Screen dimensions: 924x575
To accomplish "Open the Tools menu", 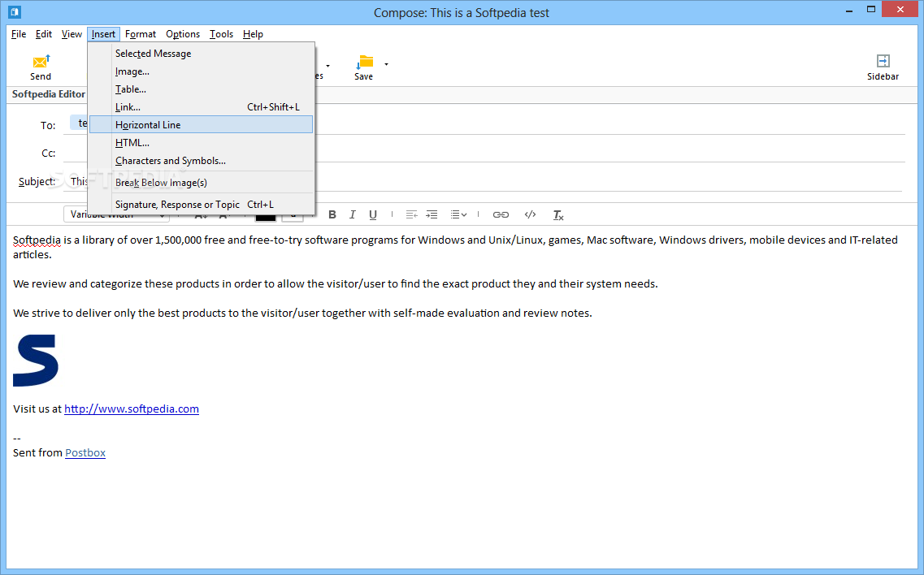I will click(x=222, y=34).
